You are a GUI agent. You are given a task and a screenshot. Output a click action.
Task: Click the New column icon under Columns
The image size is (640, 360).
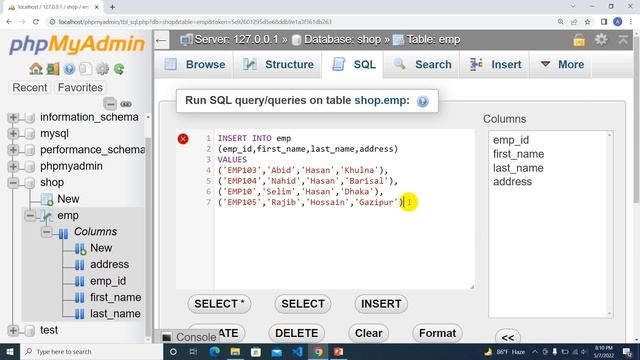[x=80, y=248]
